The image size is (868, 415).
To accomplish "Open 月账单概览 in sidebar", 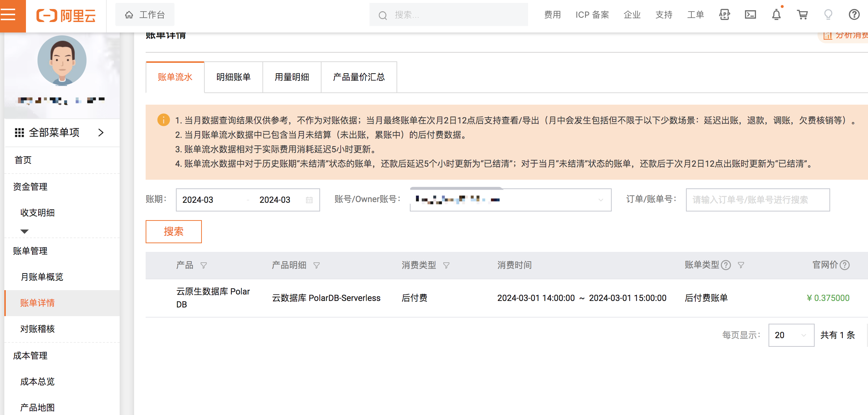I will [x=42, y=277].
